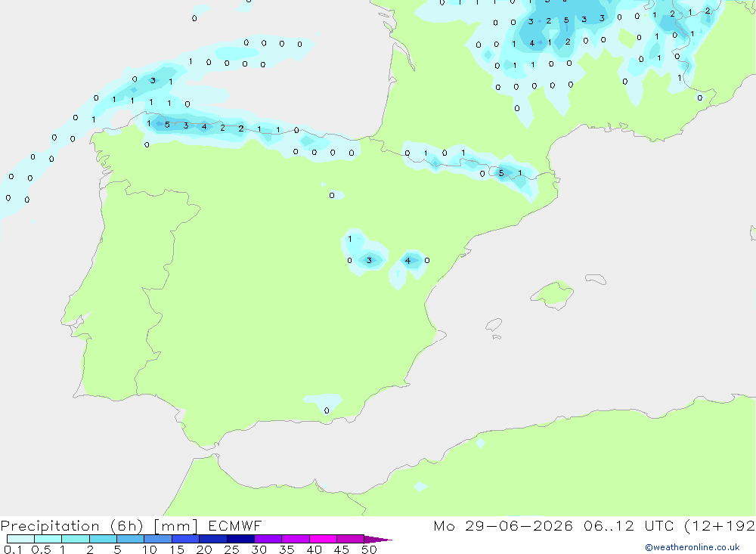Click the legend swatch between 45 and 50

pos(350,539)
